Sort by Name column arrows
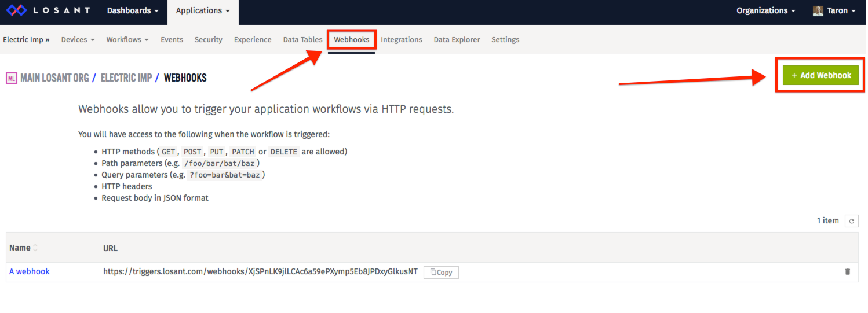Image resolution: width=868 pixels, height=313 pixels. pos(35,248)
